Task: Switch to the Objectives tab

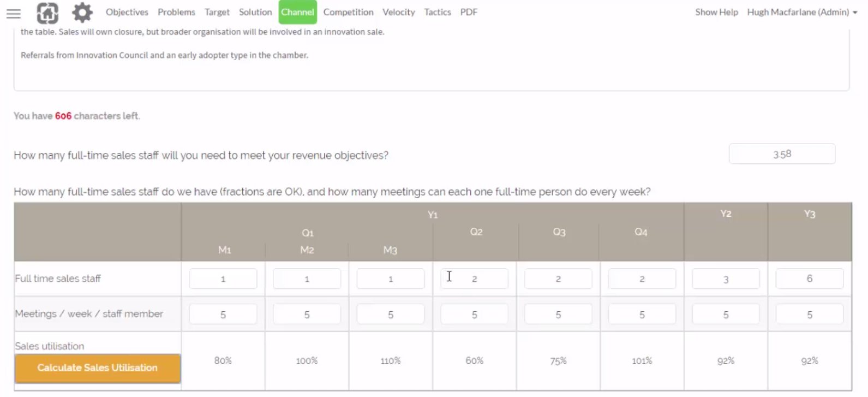Action: [127, 12]
